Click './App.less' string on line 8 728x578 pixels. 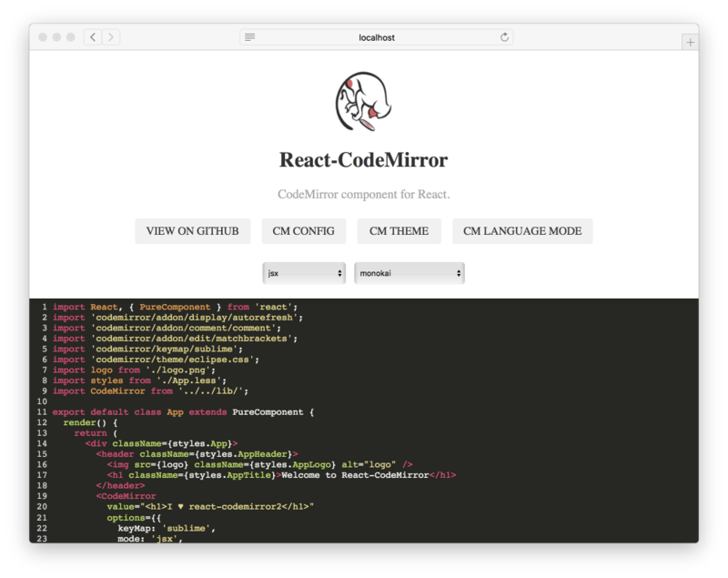[189, 380]
